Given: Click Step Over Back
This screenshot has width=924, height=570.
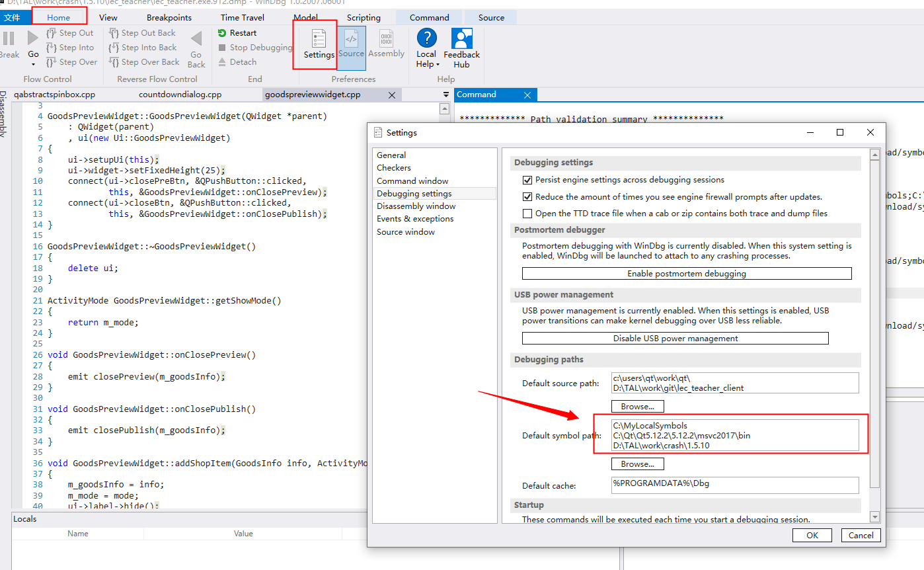Looking at the screenshot, I should (x=144, y=62).
